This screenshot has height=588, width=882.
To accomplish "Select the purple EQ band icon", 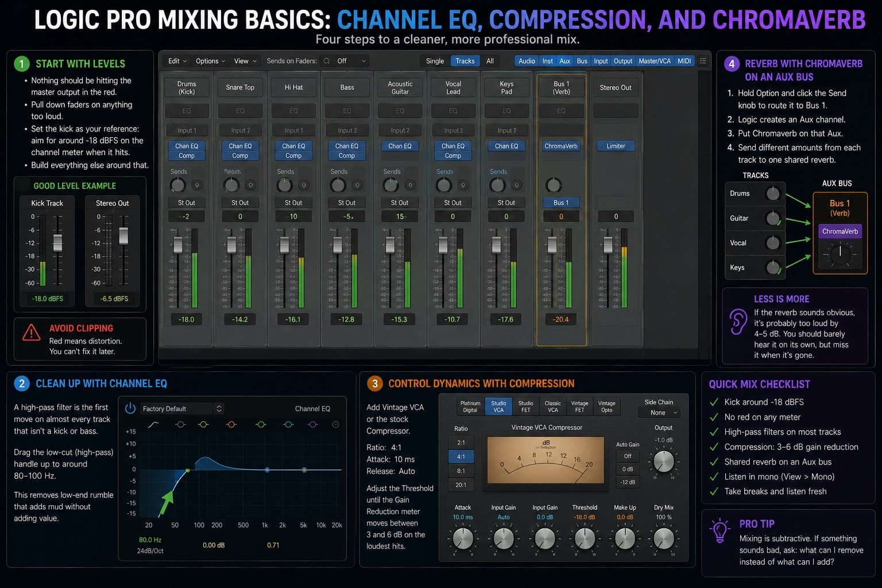I will tap(313, 424).
